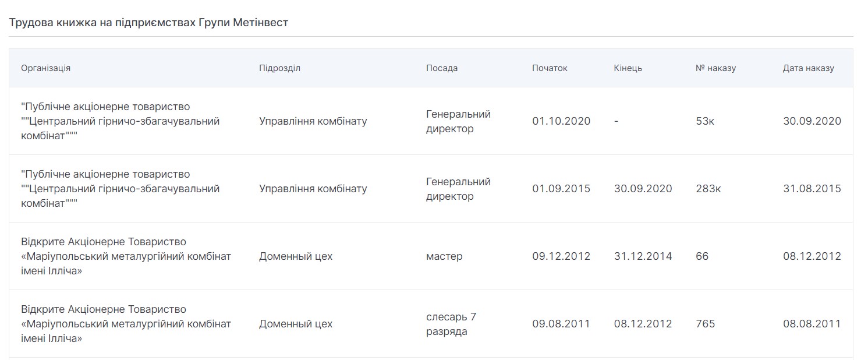Image resolution: width=868 pixels, height=360 pixels.
Task: Click the № наказу column header
Action: tap(716, 68)
